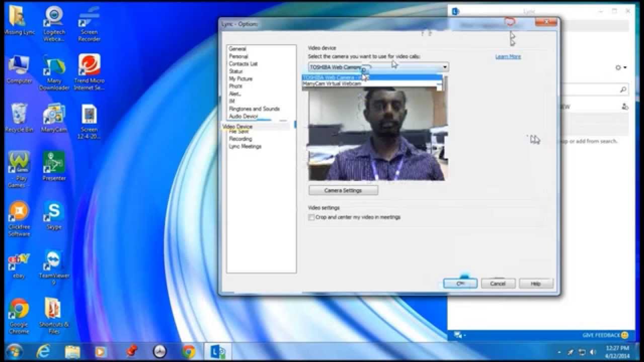Click the Camera Settings button
The width and height of the screenshot is (644, 362).
343,191
